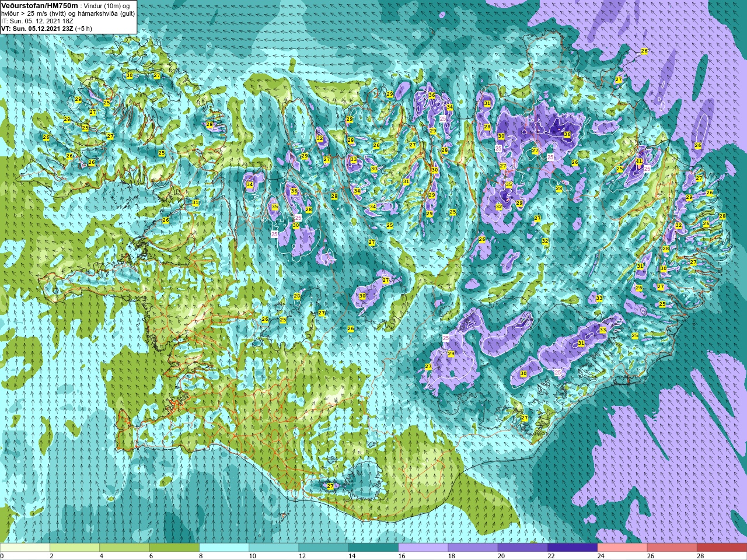Click the '16' tick label on the color scale
The image size is (747, 560).
(402, 556)
